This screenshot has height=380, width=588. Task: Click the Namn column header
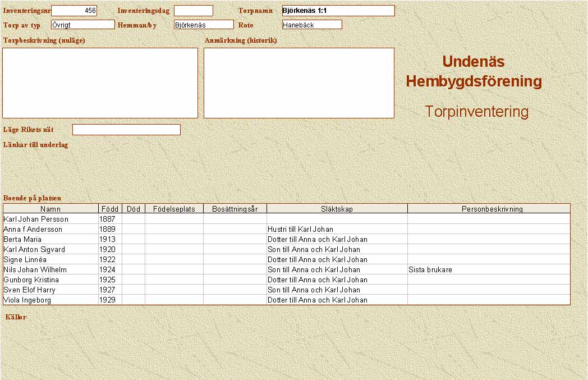click(x=50, y=209)
